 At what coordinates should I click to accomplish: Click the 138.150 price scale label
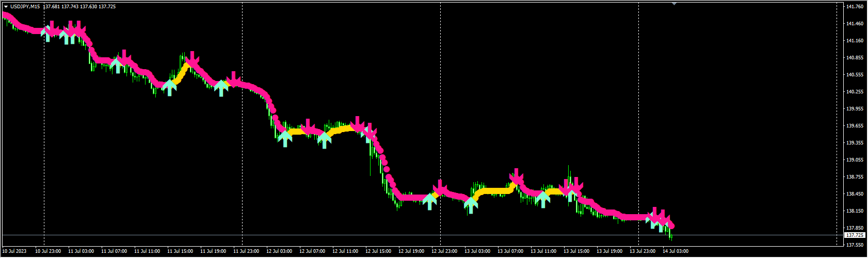(855, 211)
